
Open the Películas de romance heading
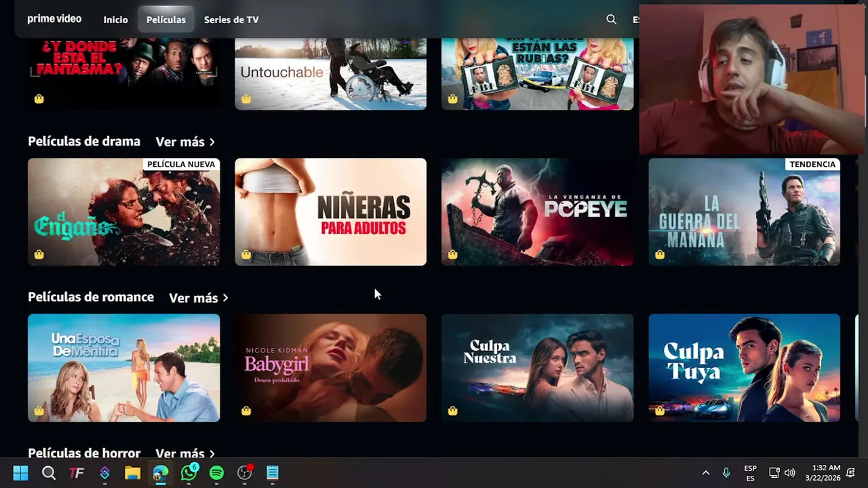coord(91,297)
